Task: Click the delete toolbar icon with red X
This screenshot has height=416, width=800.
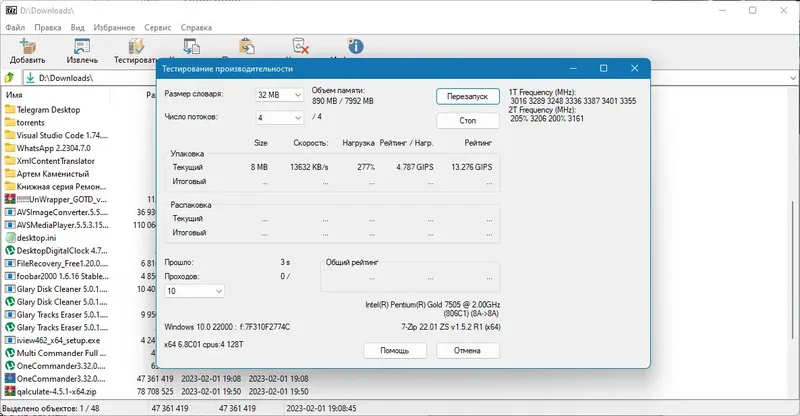Action: point(300,47)
